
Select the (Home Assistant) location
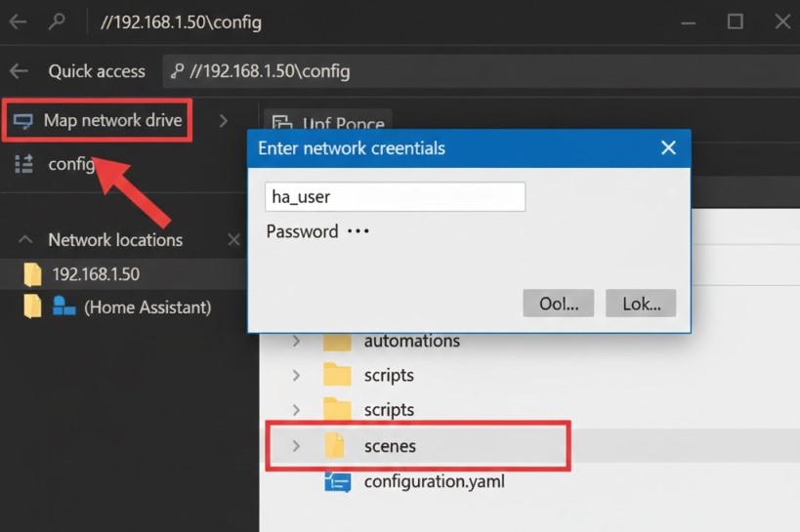tap(147, 307)
